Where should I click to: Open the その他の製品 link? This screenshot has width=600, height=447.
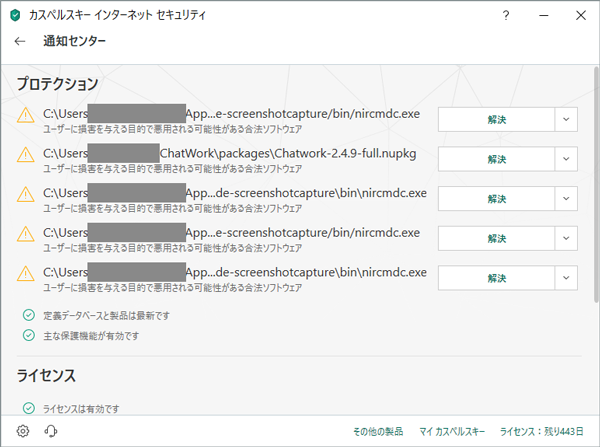coord(378,431)
